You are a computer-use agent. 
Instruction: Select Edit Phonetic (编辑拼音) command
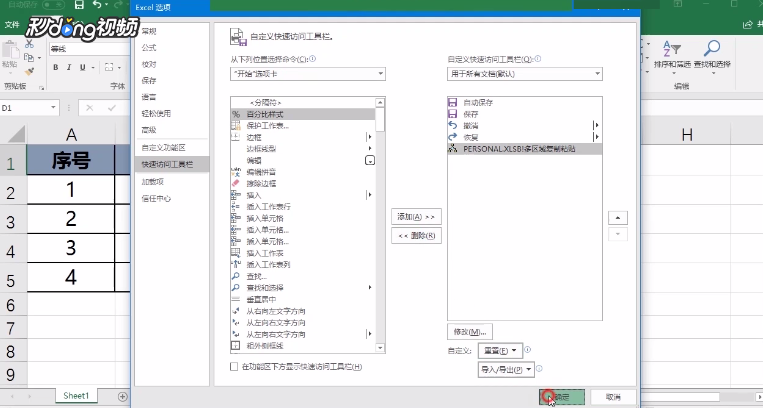[x=303, y=172]
